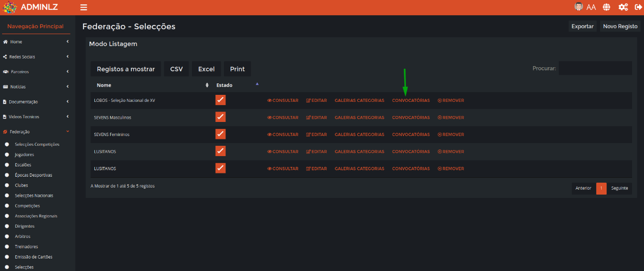Click the Videos Tecnicos file icon
The width and height of the screenshot is (644, 271).
point(5,117)
